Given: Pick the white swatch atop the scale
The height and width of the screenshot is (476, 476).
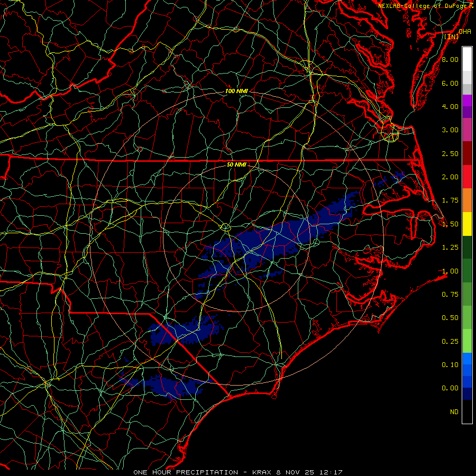Looking at the screenshot, I should (x=467, y=59).
